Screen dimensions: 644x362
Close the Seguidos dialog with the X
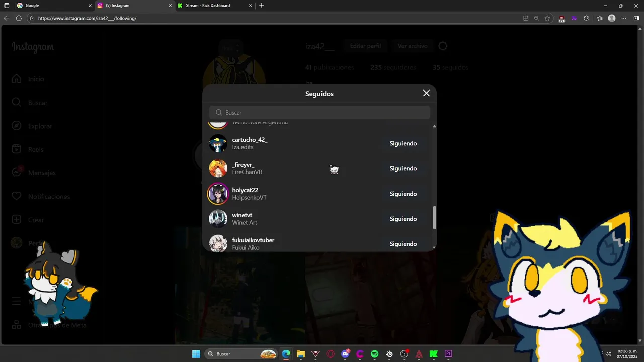pos(426,93)
